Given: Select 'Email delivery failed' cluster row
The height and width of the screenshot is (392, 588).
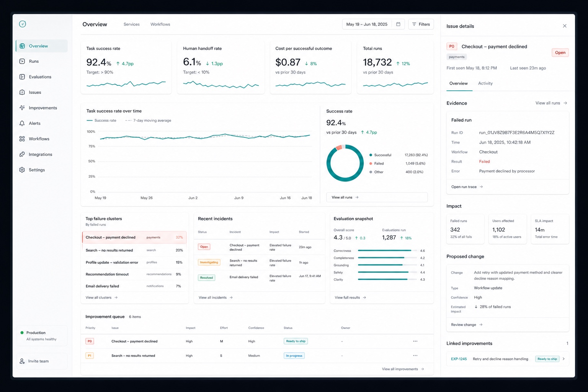Looking at the screenshot, I should (x=134, y=286).
